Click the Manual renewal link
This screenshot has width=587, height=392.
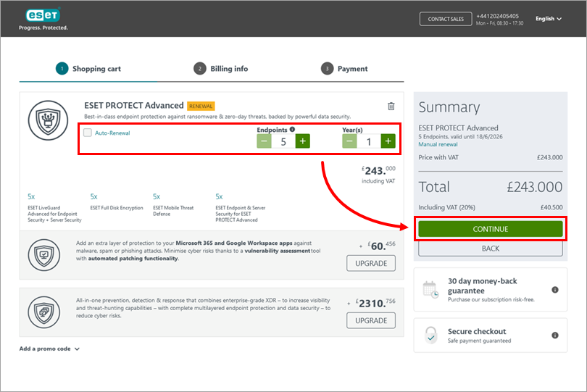(438, 144)
